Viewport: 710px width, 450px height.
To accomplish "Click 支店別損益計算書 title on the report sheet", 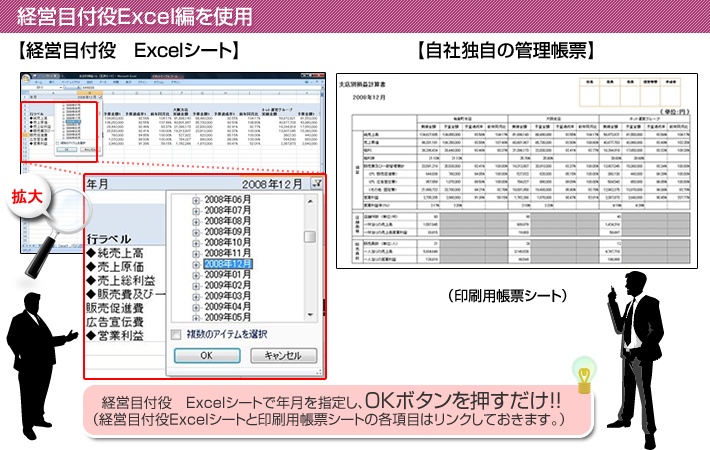I will pyautogui.click(x=362, y=85).
